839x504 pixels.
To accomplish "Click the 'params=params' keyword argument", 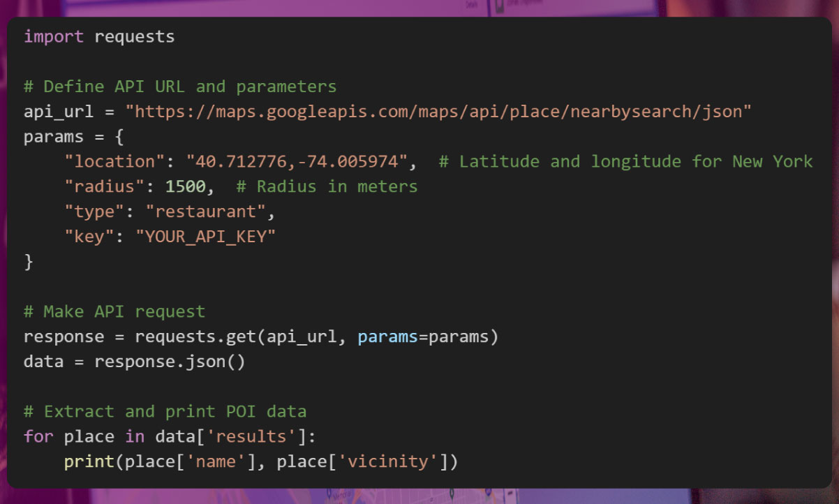I will 423,336.
